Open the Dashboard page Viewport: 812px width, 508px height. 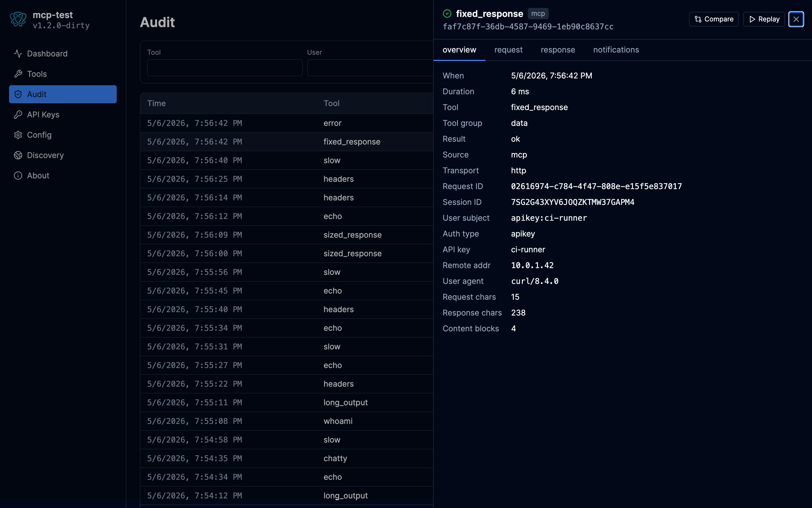[63, 54]
